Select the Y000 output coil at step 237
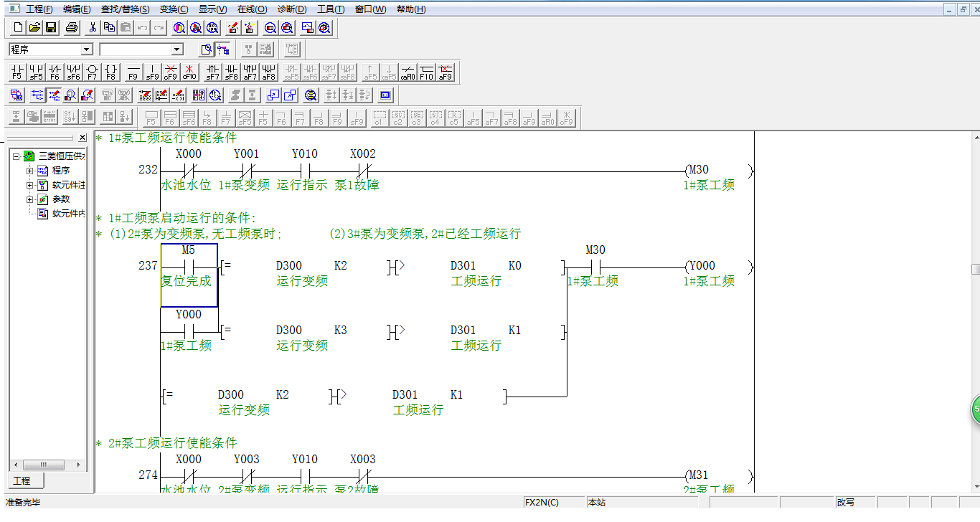The image size is (980, 522). 719,267
